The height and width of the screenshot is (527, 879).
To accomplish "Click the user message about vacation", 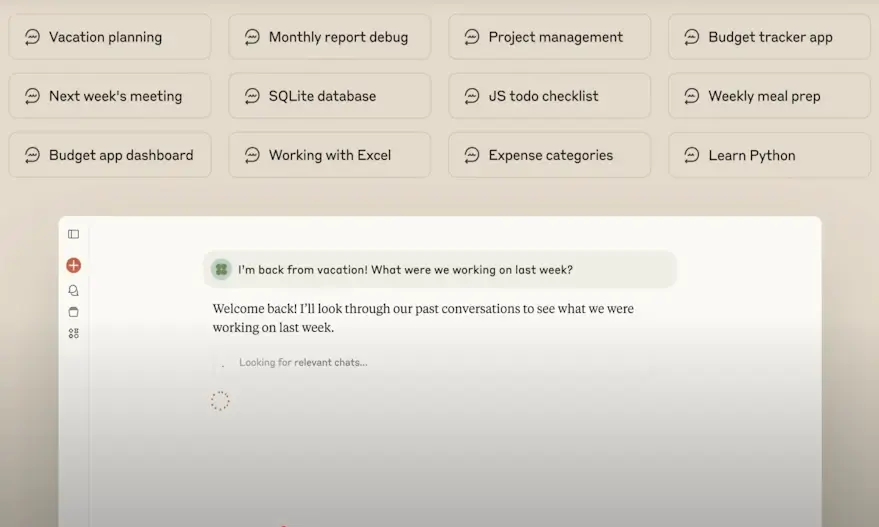I will (x=440, y=270).
